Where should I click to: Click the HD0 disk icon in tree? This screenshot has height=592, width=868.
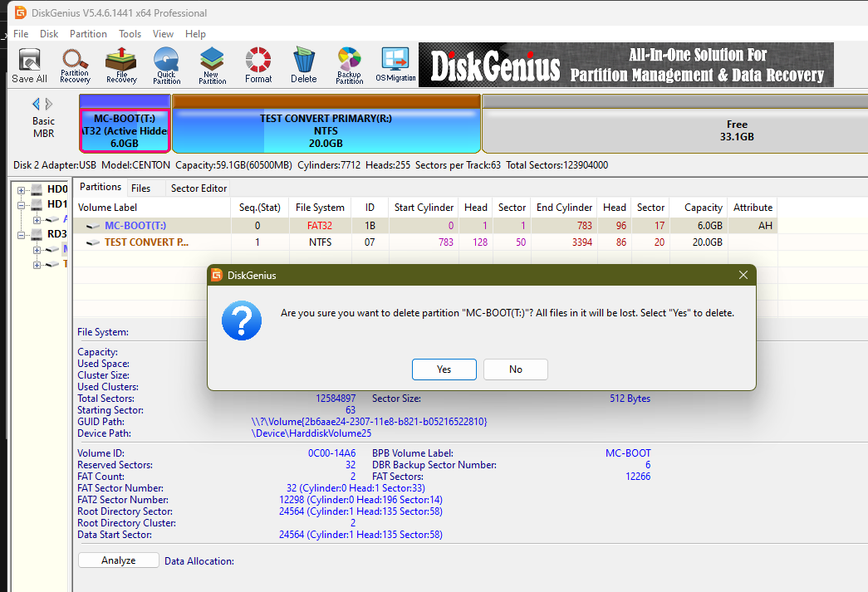[x=37, y=190]
